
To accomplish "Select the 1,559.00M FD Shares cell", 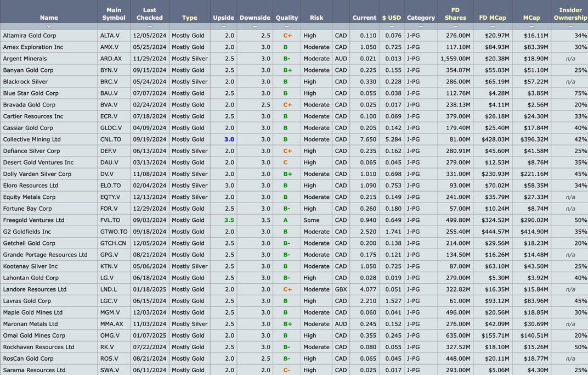I will tap(455, 59).
